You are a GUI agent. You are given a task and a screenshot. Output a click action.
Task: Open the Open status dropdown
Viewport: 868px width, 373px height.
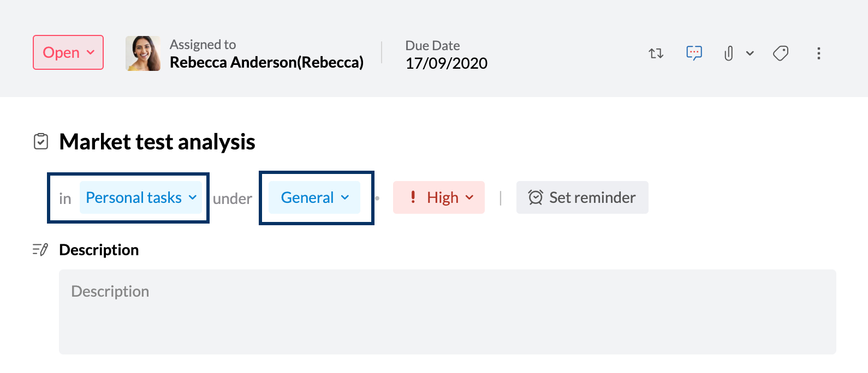68,52
